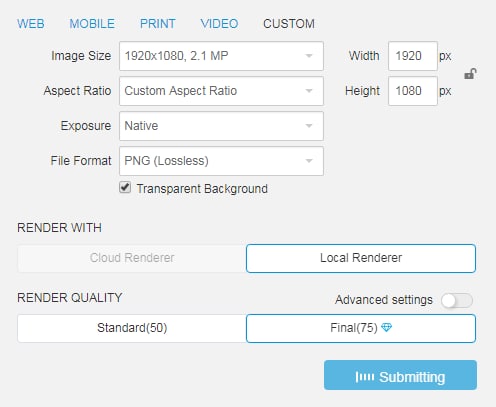Click the RENDER QUALITY heading
This screenshot has height=407, width=496.
click(70, 298)
